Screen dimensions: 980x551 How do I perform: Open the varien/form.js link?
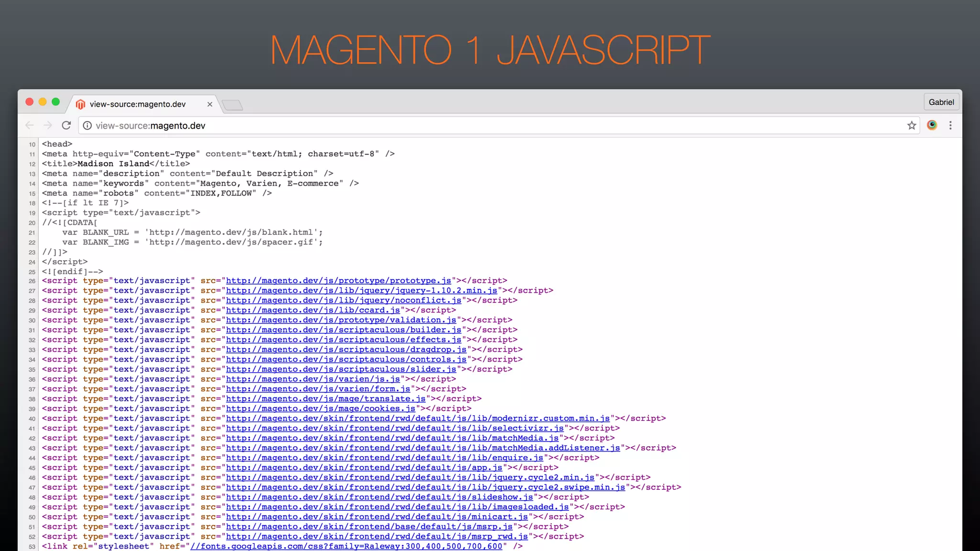point(318,389)
